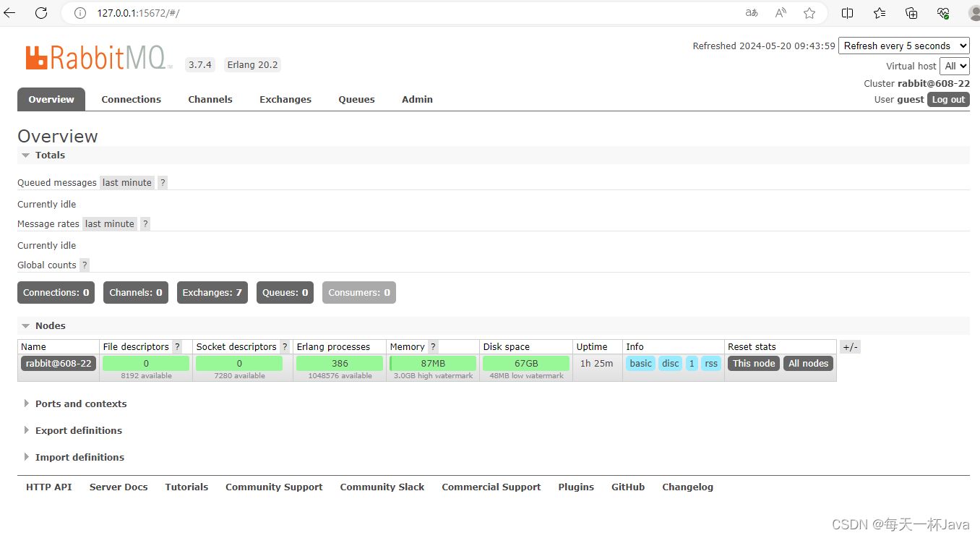Open help for Queued messages

[162, 182]
